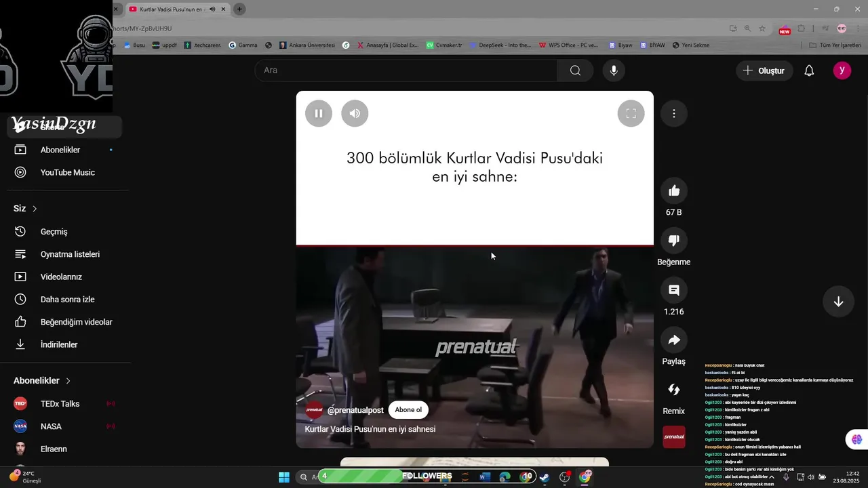Viewport: 868px width, 488px height.
Task: Open the uppdf bookmark
Action: pyautogui.click(x=165, y=45)
